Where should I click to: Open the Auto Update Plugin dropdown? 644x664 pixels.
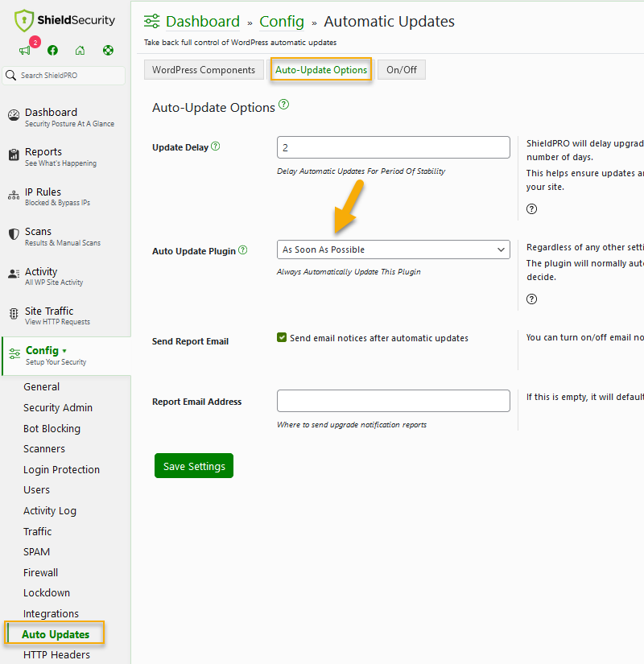[393, 250]
